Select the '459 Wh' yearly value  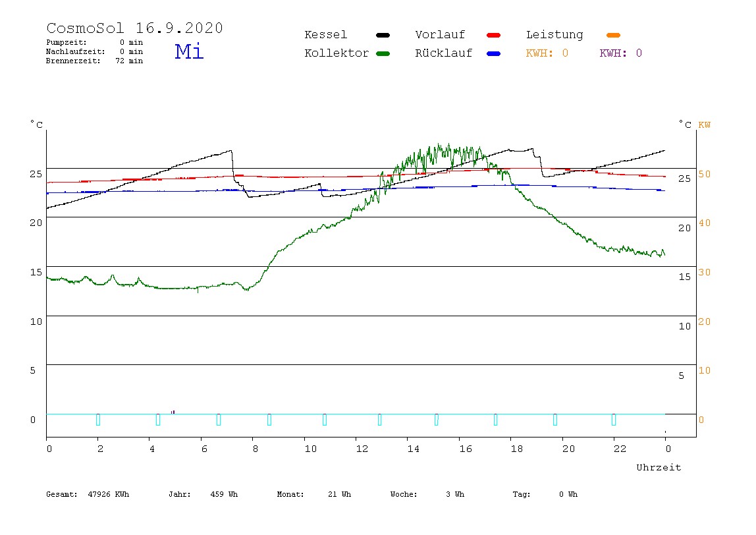224,494
